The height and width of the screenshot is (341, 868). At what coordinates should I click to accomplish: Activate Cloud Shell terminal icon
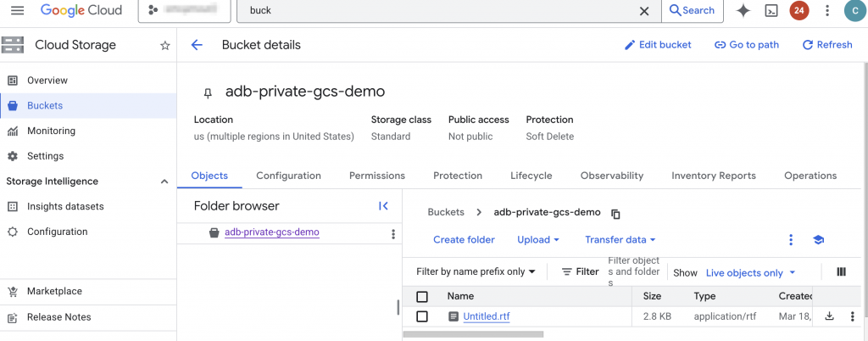(x=771, y=11)
